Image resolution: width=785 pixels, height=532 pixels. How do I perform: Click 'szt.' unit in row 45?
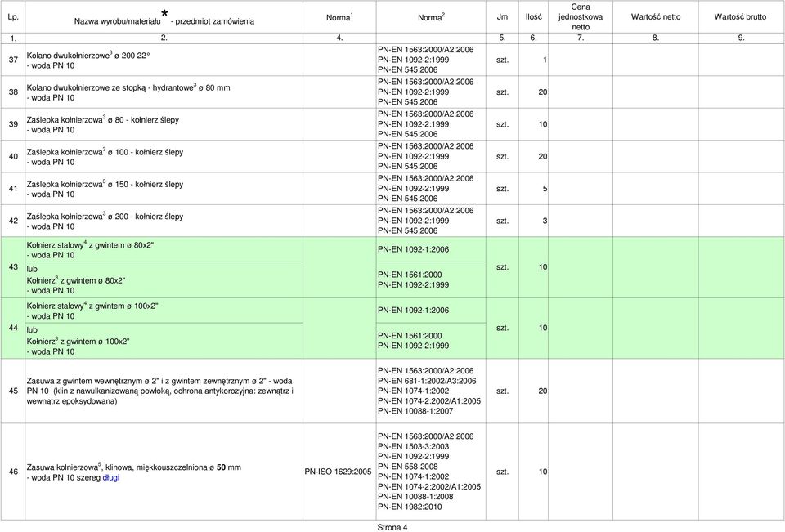coord(502,391)
